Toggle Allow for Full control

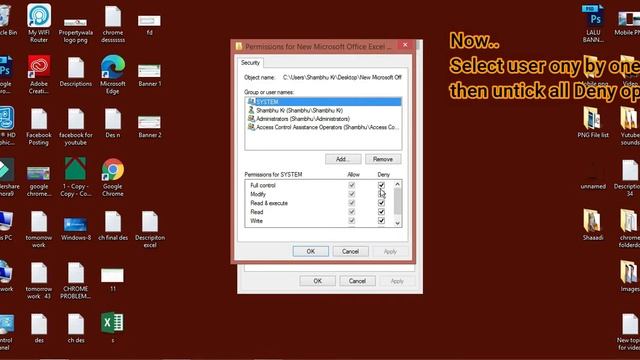351,185
